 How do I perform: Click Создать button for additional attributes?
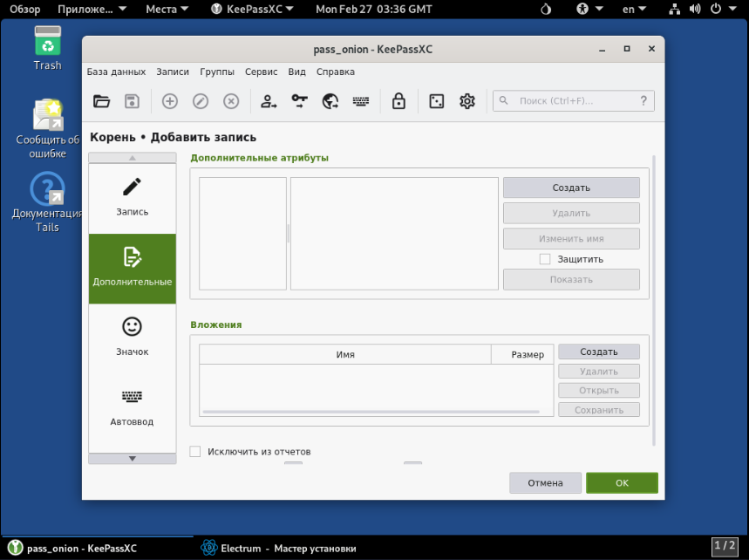(571, 188)
